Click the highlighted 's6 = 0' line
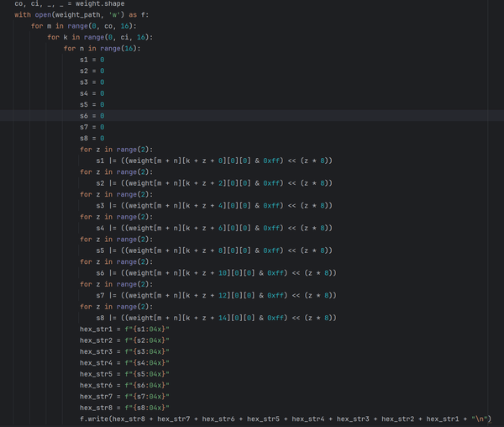 click(x=92, y=116)
